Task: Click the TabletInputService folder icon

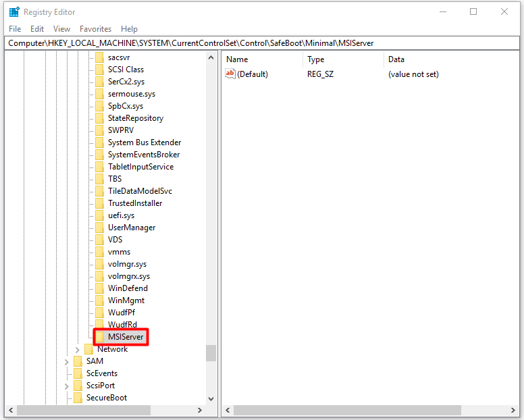Action: tap(99, 167)
